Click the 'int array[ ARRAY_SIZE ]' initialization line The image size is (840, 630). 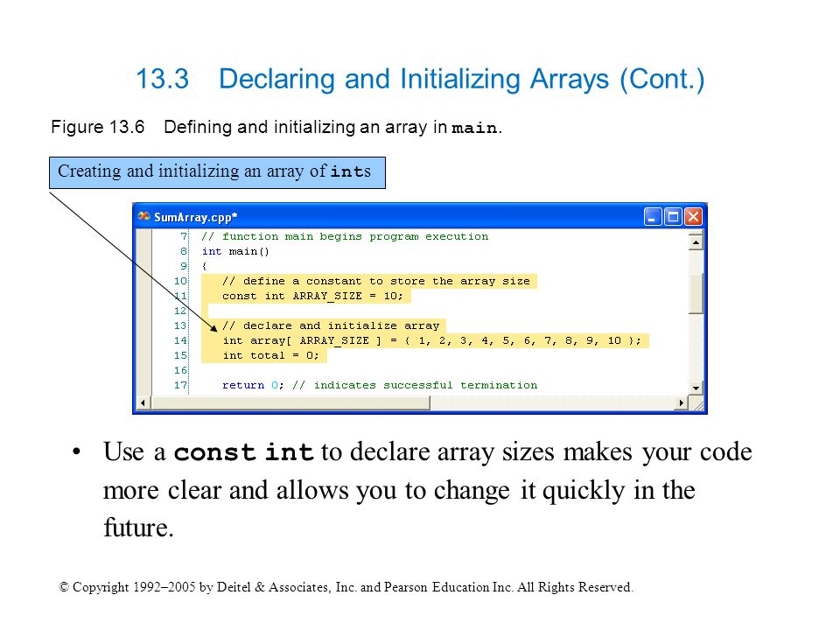pyautogui.click(x=431, y=340)
